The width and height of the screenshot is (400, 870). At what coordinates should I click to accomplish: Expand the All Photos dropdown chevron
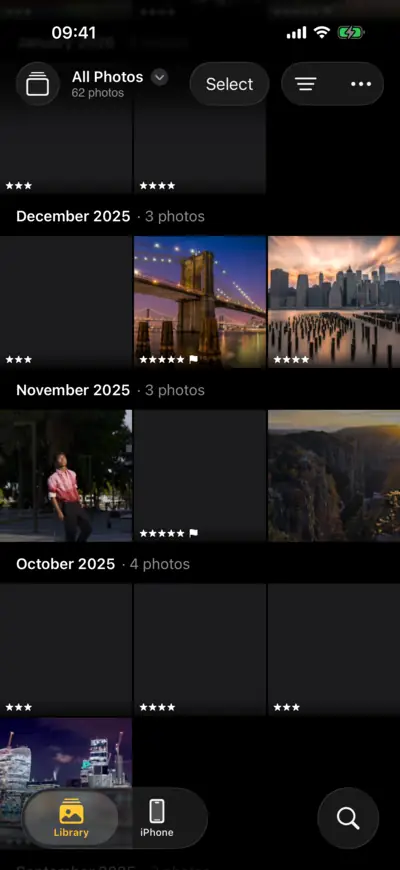(159, 77)
